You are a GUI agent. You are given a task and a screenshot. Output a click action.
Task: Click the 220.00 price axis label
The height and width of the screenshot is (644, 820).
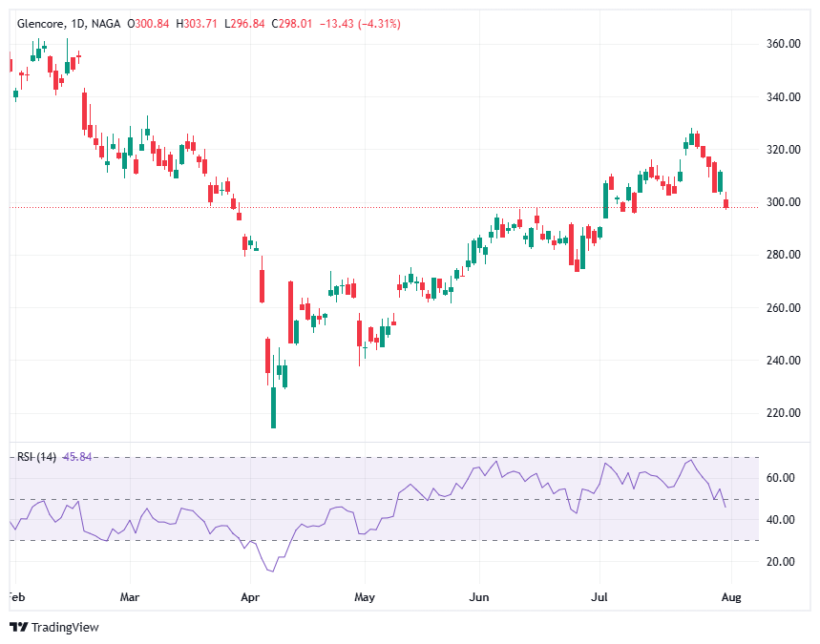click(782, 413)
